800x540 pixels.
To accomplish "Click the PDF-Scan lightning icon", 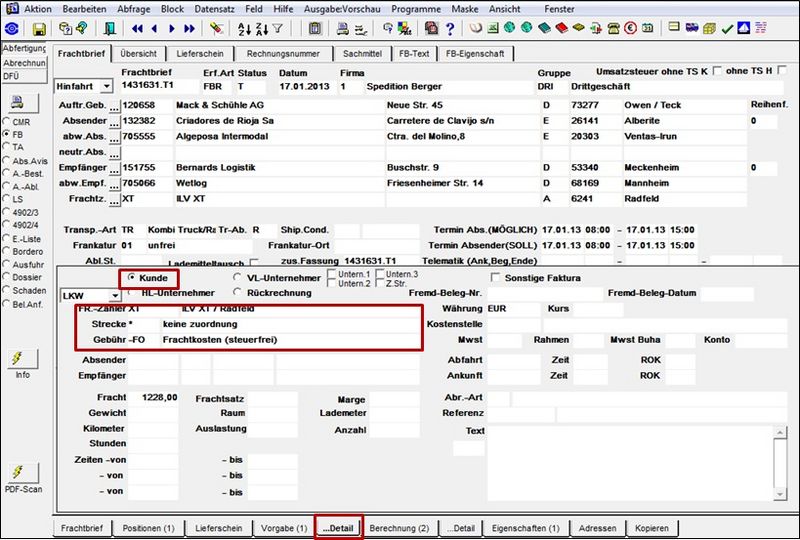I will click(22, 473).
